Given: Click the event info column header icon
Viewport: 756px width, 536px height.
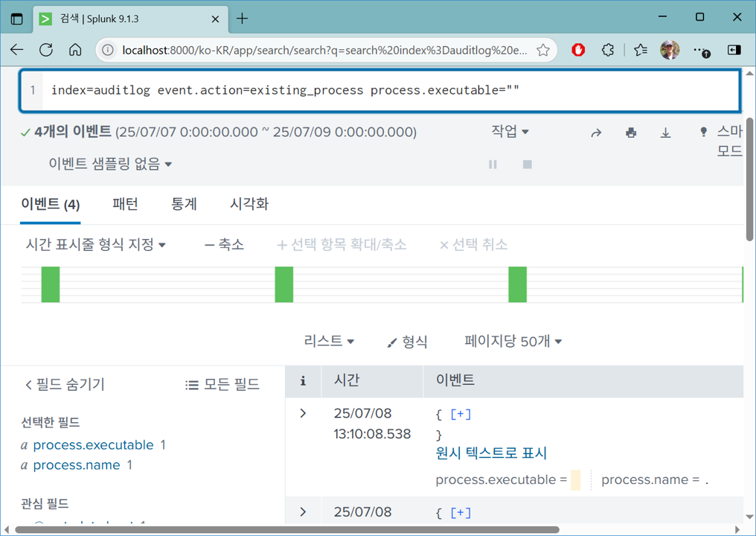Looking at the screenshot, I should pyautogui.click(x=303, y=381).
